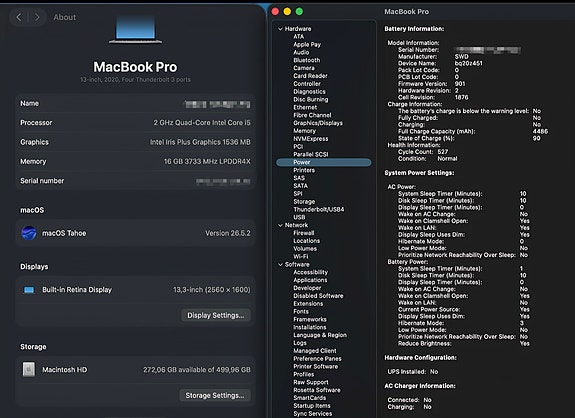The width and height of the screenshot is (575, 418).
Task: Open Storage Settings
Action: 215,395
